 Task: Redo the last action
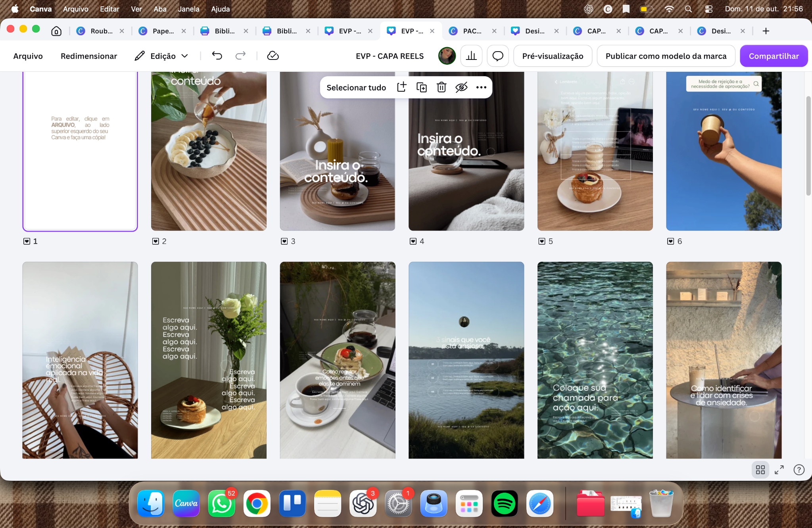[240, 56]
